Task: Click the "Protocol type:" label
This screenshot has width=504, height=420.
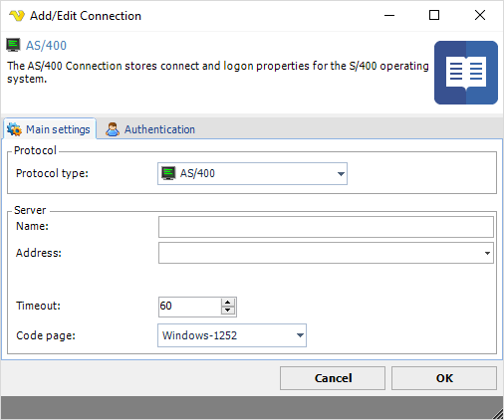Action: [52, 173]
